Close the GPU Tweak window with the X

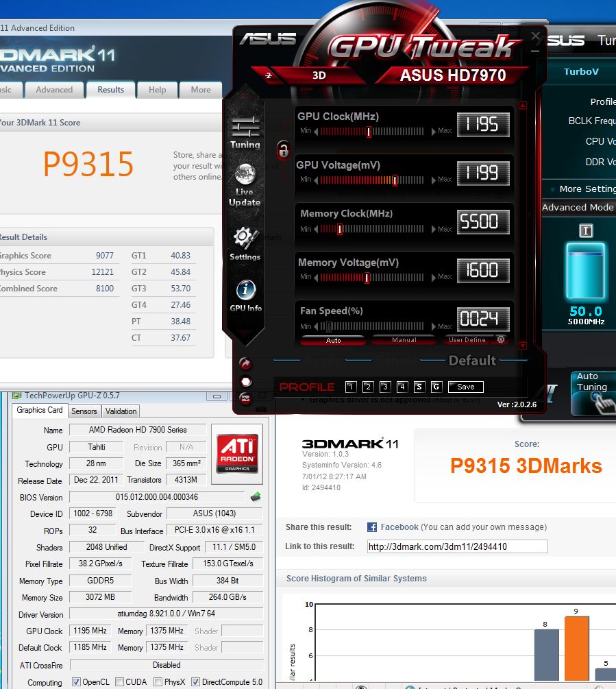coord(535,36)
